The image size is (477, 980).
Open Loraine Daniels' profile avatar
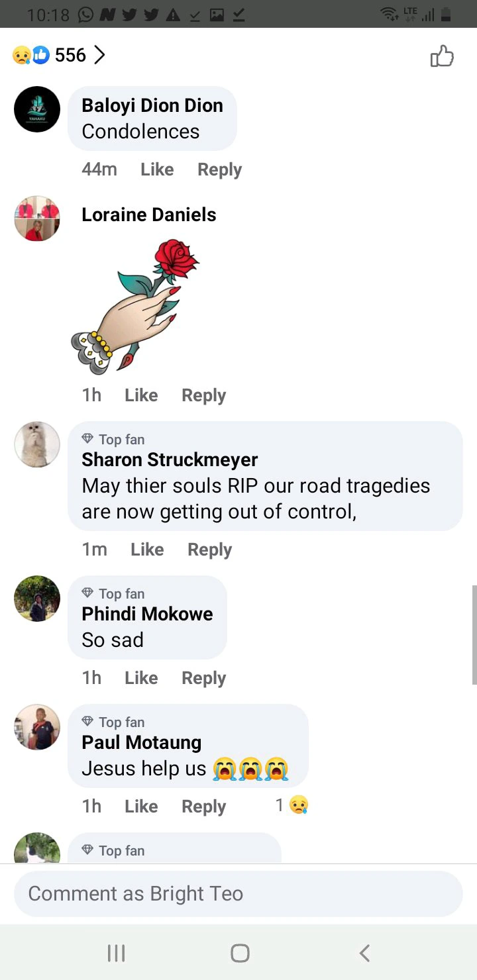click(x=37, y=219)
